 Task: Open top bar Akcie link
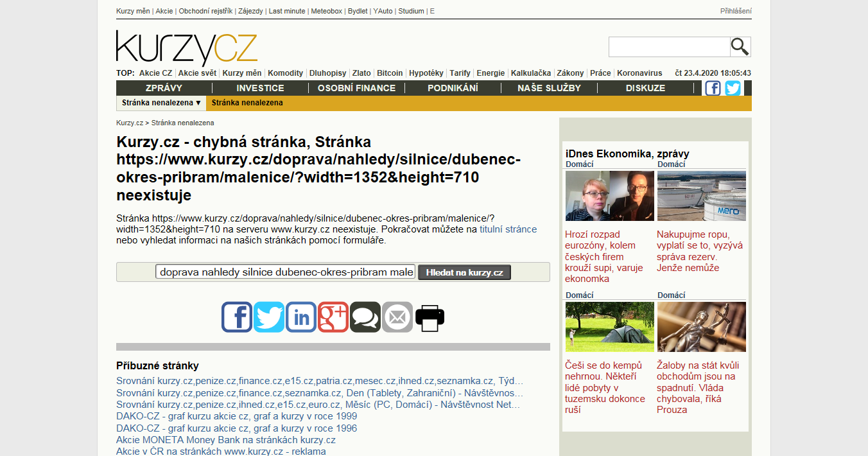(x=164, y=11)
